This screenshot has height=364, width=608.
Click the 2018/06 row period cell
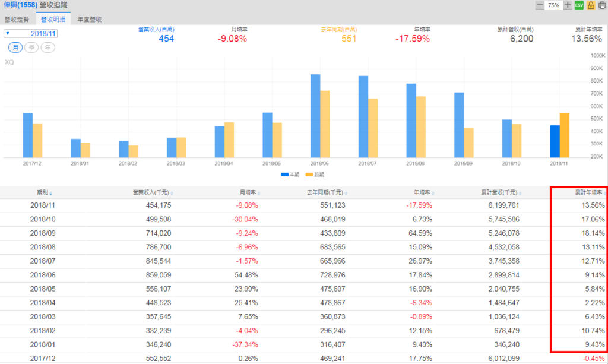(x=43, y=276)
